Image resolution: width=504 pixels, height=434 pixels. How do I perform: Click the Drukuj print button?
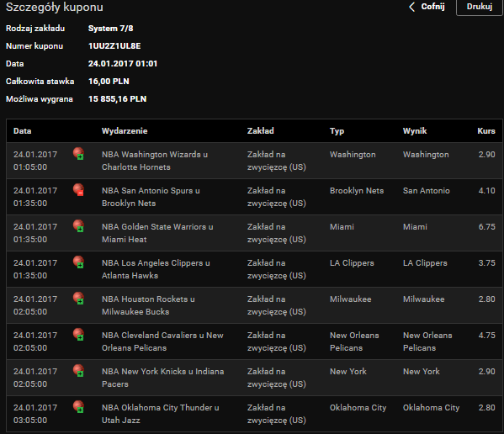click(x=480, y=7)
